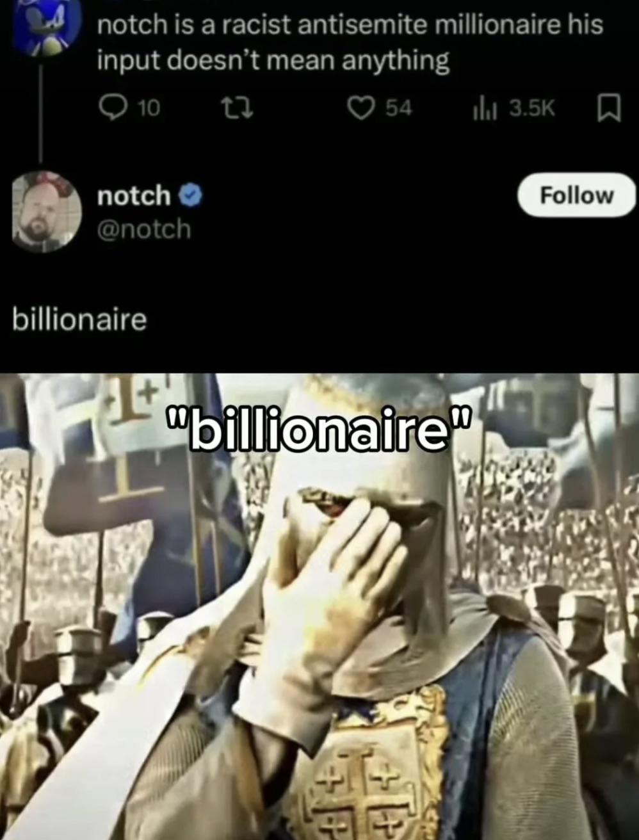Select notch's plain "billionaire" reply text
This screenshot has width=639, height=840.
pos(79,318)
